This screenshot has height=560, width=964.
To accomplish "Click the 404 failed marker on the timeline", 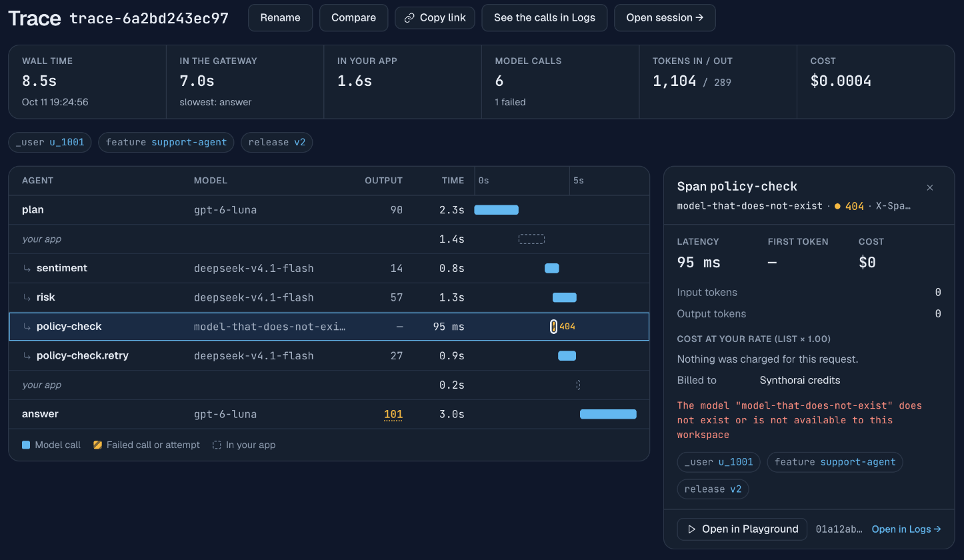I will coord(553,327).
